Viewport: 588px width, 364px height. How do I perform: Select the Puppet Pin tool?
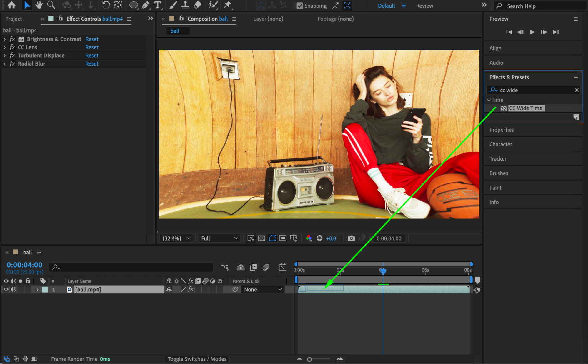tap(227, 5)
